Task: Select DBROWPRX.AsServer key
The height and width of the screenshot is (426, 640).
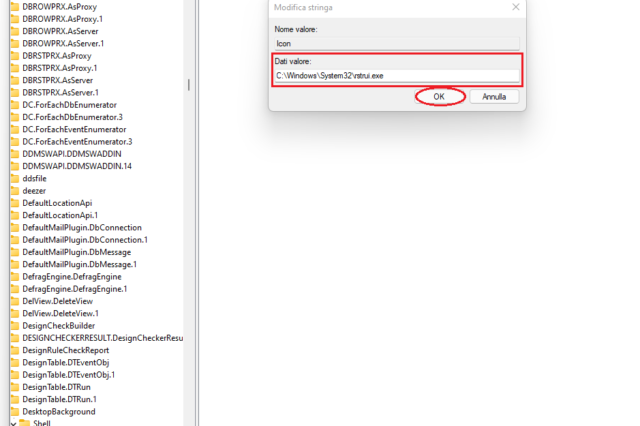Action: (x=60, y=31)
